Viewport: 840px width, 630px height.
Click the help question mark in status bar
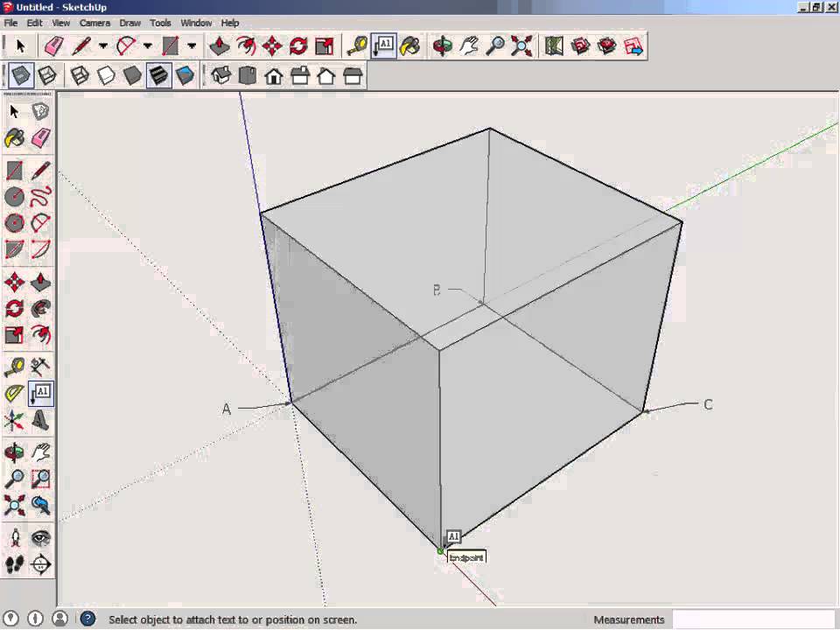point(87,619)
